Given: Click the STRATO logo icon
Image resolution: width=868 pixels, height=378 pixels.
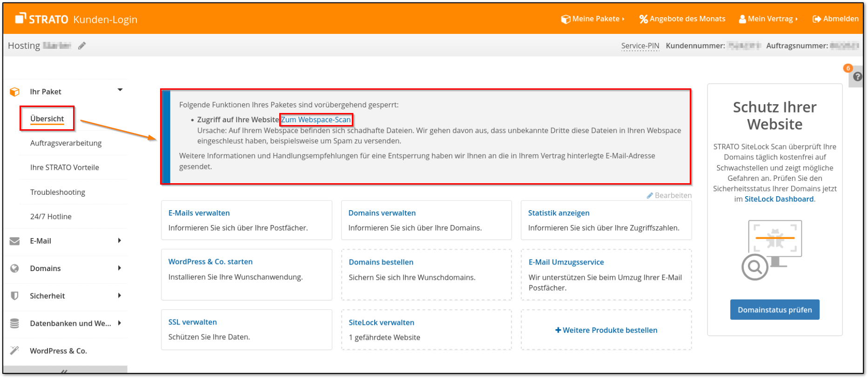Looking at the screenshot, I should coord(20,18).
